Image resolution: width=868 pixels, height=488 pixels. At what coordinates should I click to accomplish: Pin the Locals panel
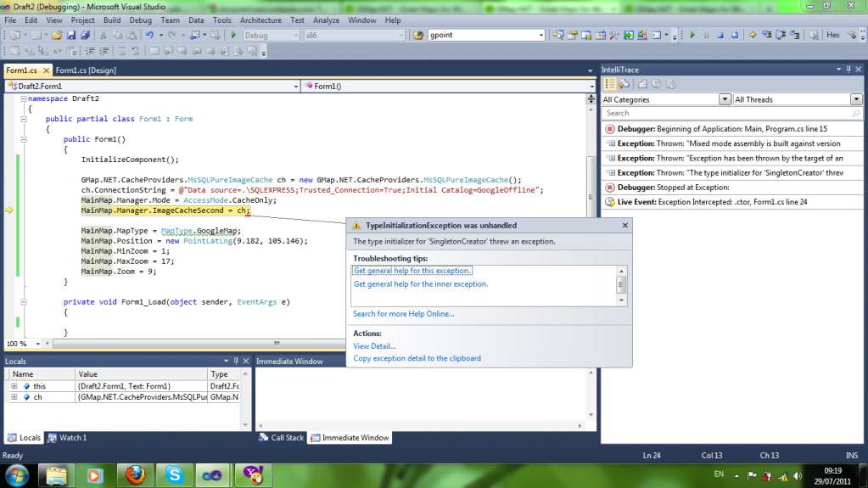(x=236, y=362)
